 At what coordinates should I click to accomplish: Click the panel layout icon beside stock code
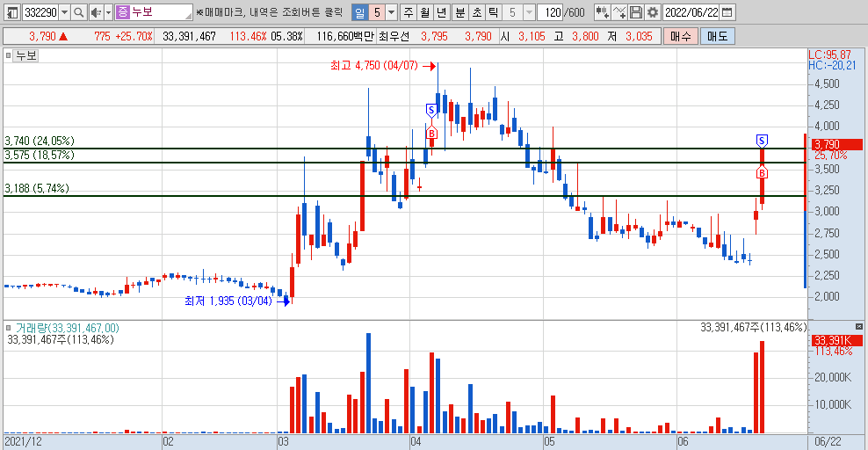coord(12,12)
